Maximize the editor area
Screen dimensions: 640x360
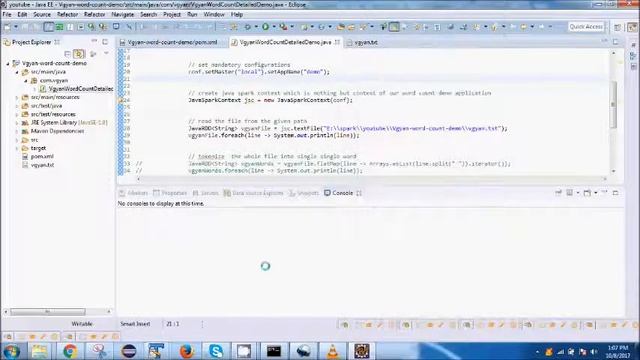point(616,42)
